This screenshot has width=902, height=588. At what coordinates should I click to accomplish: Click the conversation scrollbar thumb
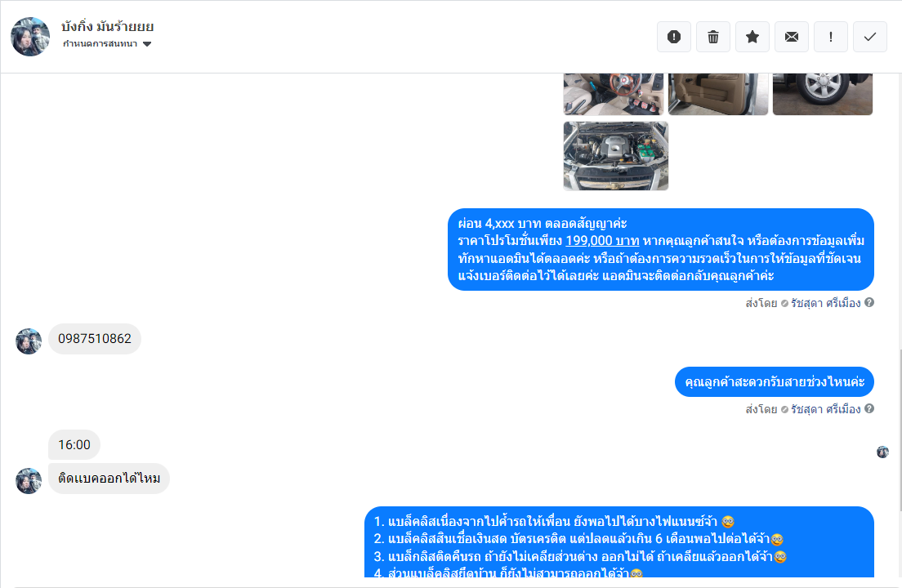click(899, 428)
